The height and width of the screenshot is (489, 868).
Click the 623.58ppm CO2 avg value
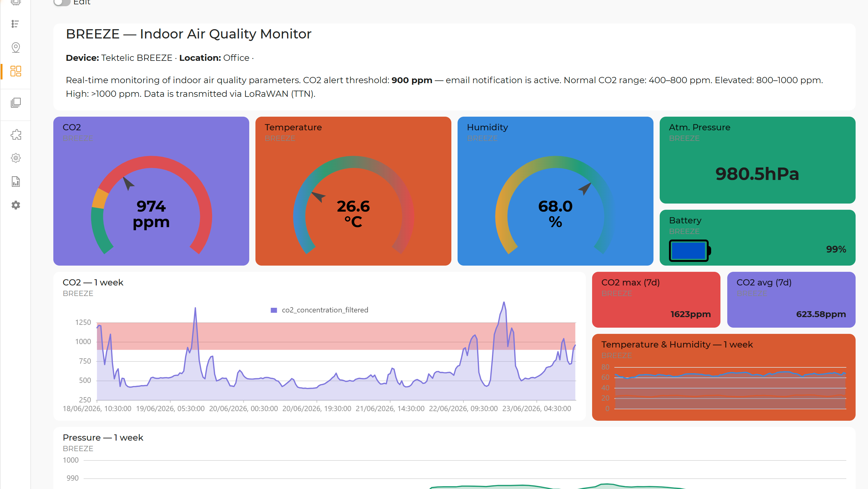821,314
